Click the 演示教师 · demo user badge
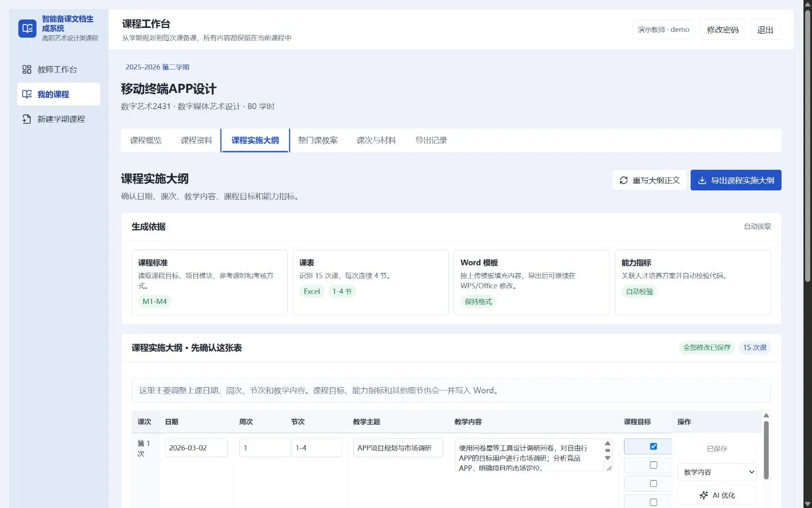The width and height of the screenshot is (812, 508). coord(663,30)
